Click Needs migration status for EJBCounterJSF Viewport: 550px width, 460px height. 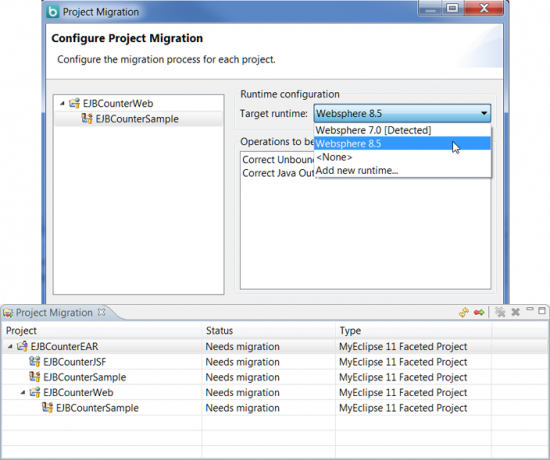242,362
